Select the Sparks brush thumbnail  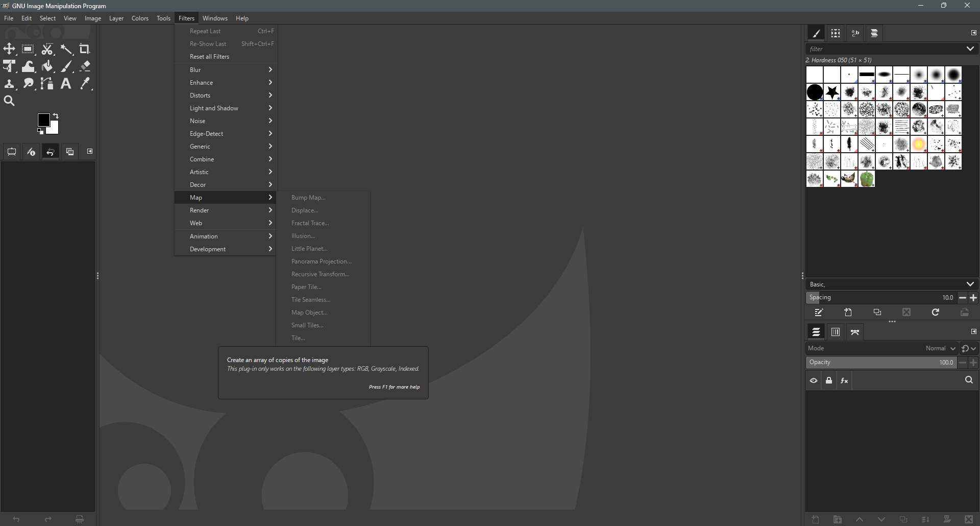pos(919,145)
